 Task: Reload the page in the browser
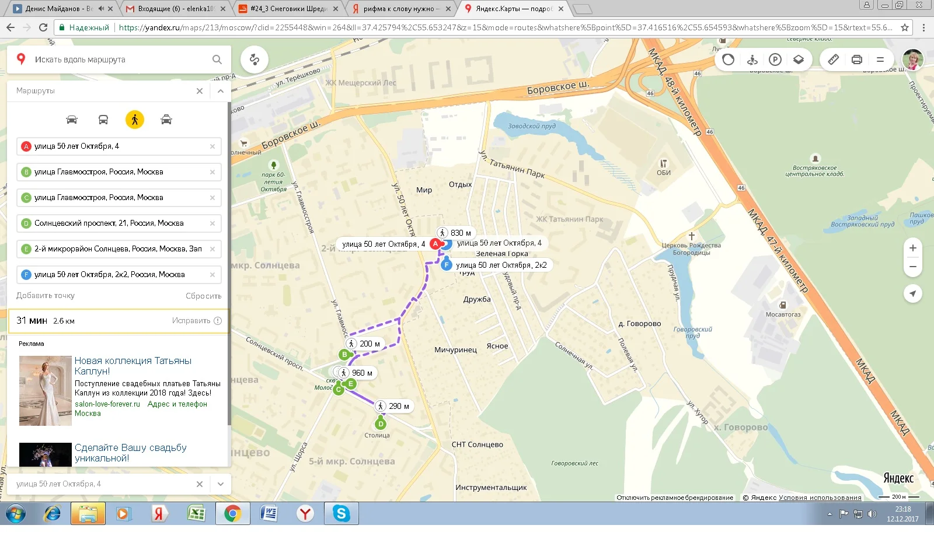click(43, 27)
